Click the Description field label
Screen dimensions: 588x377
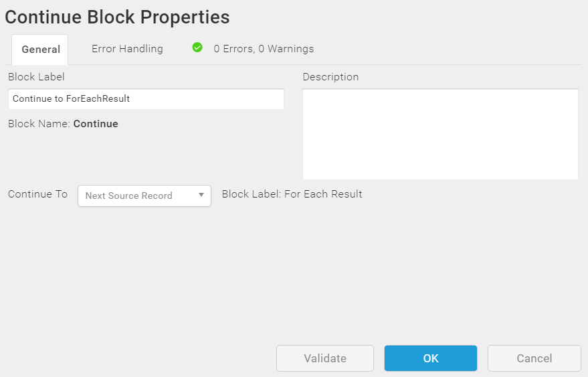coord(330,77)
